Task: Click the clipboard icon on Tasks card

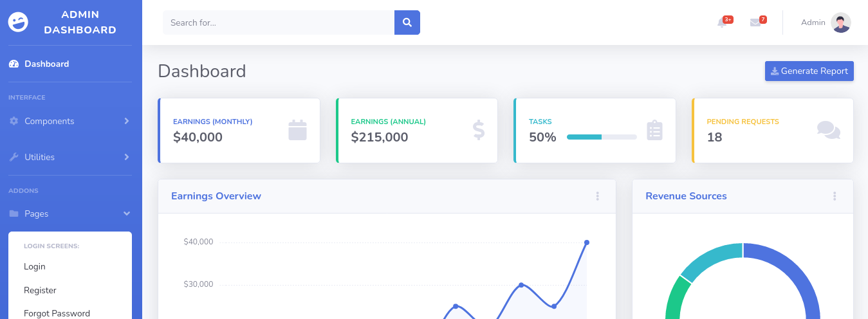Action: (654, 131)
